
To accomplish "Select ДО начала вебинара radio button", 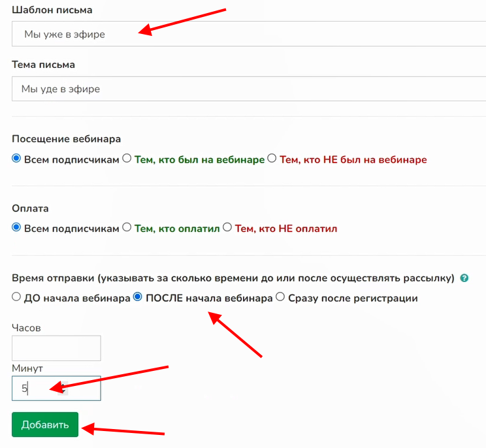I will tap(17, 298).
